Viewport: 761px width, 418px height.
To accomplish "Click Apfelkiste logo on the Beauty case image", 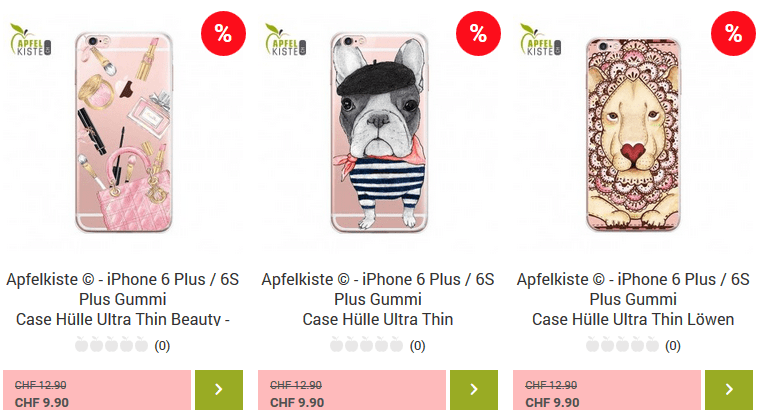I will (30, 39).
